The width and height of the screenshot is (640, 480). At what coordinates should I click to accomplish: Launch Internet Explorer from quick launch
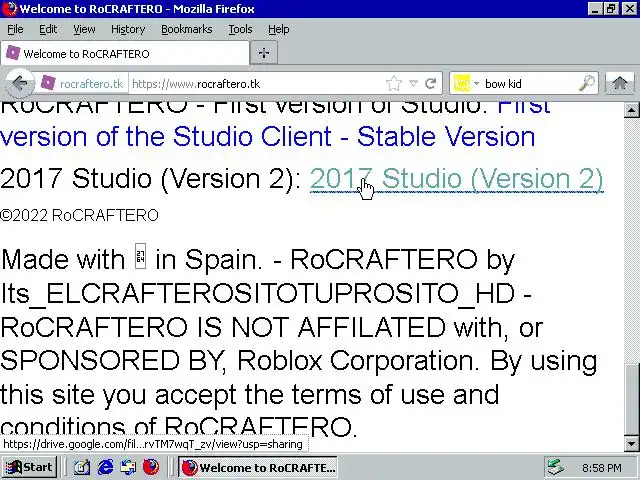click(x=105, y=467)
